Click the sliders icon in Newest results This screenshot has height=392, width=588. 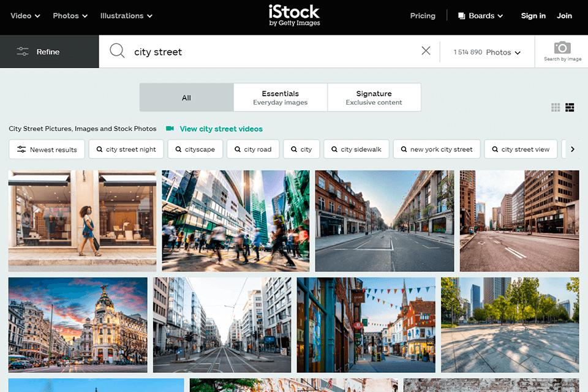(21, 149)
